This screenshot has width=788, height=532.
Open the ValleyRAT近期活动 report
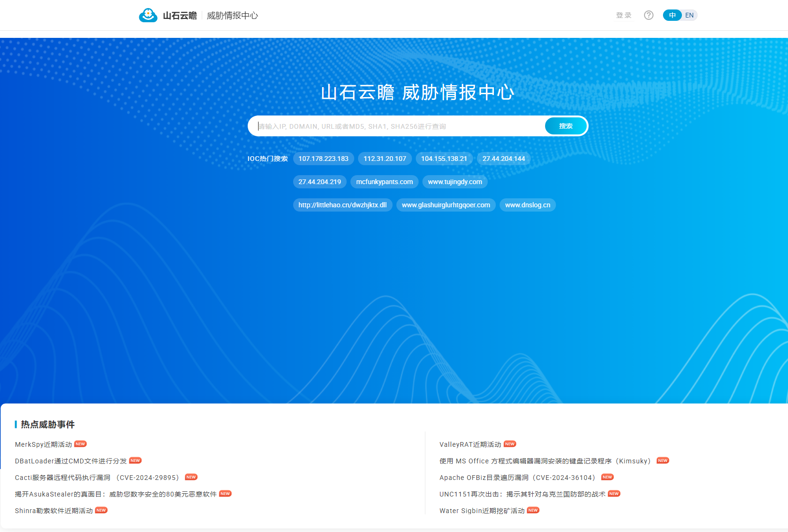470,444
